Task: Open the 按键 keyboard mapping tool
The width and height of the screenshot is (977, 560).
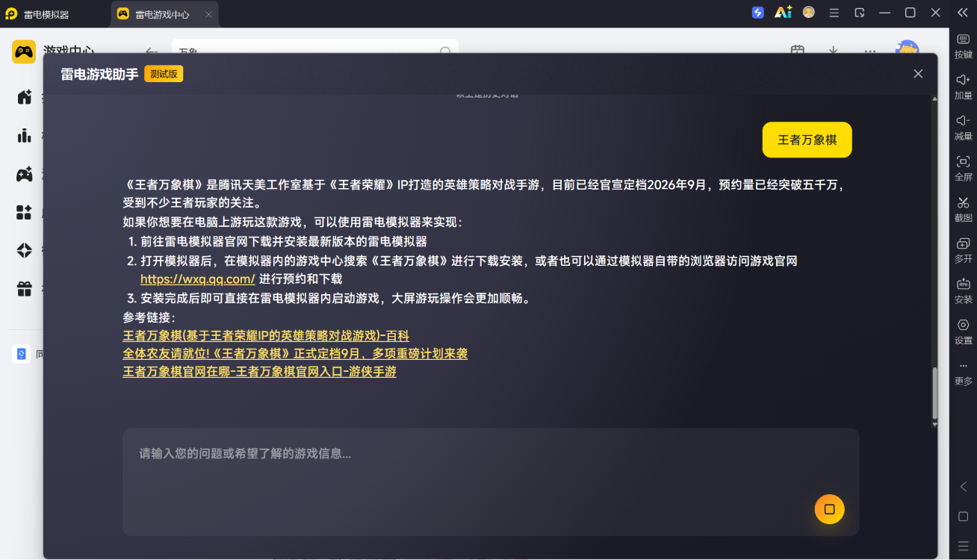Action: point(964,46)
